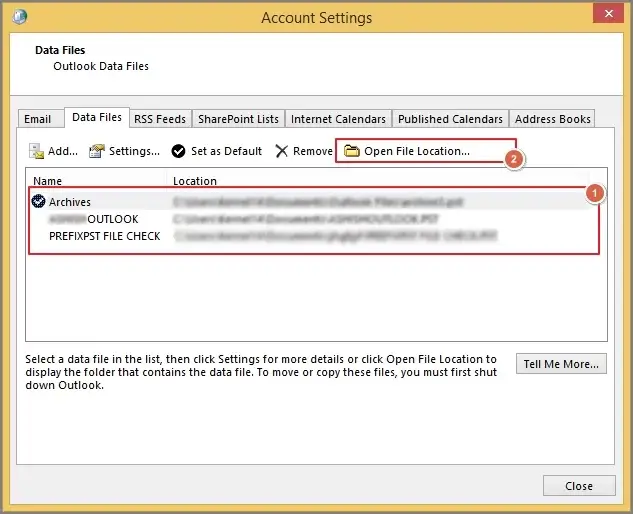Click the Close button at bottom
The height and width of the screenshot is (514, 633).
tap(579, 486)
